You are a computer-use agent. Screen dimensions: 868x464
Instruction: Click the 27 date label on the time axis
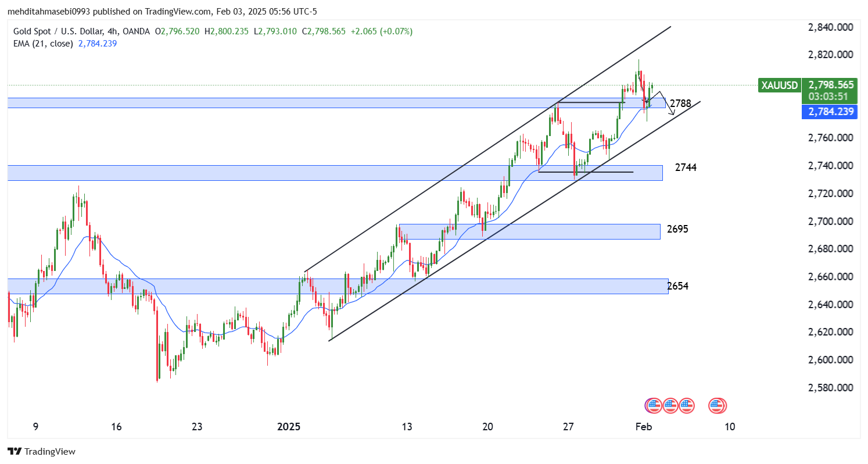(x=568, y=427)
